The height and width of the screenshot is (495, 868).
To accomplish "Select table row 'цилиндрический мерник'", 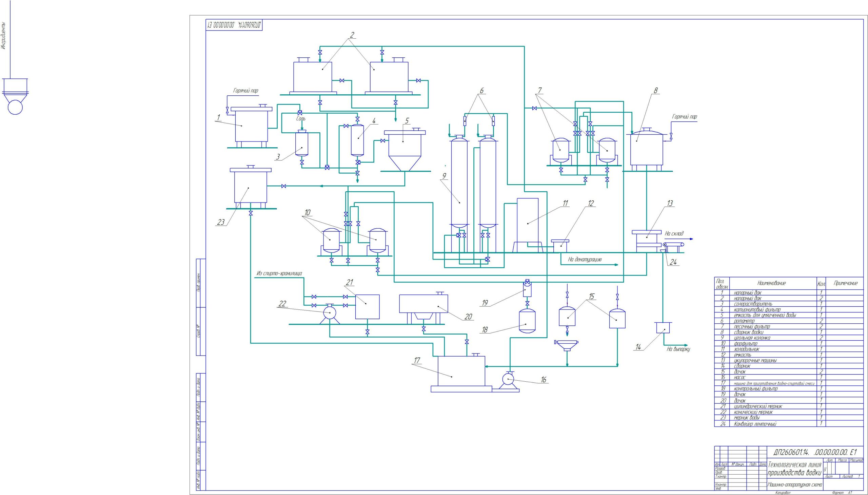I will click(x=789, y=406).
